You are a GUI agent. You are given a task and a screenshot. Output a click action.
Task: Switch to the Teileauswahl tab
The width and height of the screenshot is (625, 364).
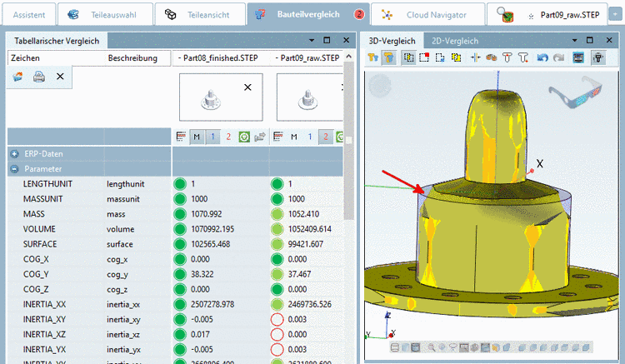[105, 15]
